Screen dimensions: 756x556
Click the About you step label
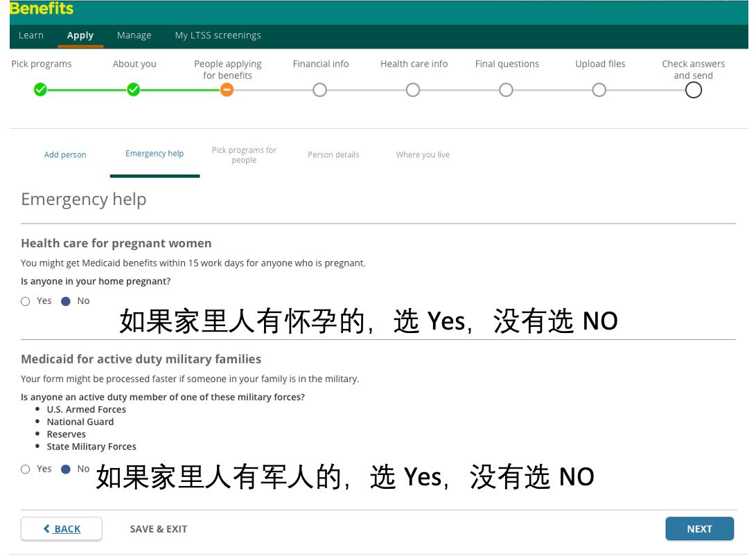[134, 64]
